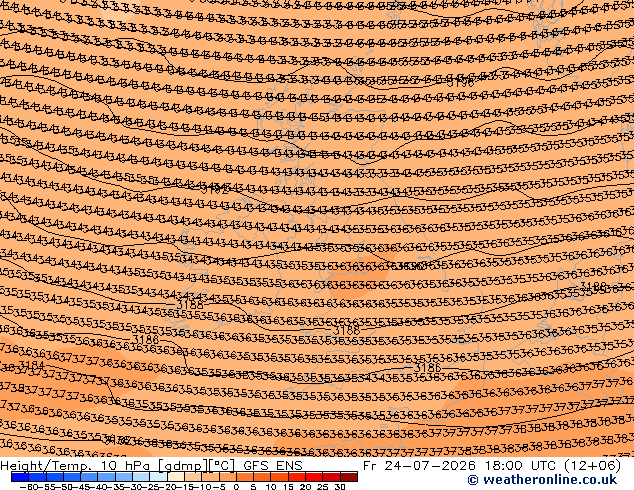Screen dimensions: 634x490
Task: Click the 3192 contour label
Action: 215,189
